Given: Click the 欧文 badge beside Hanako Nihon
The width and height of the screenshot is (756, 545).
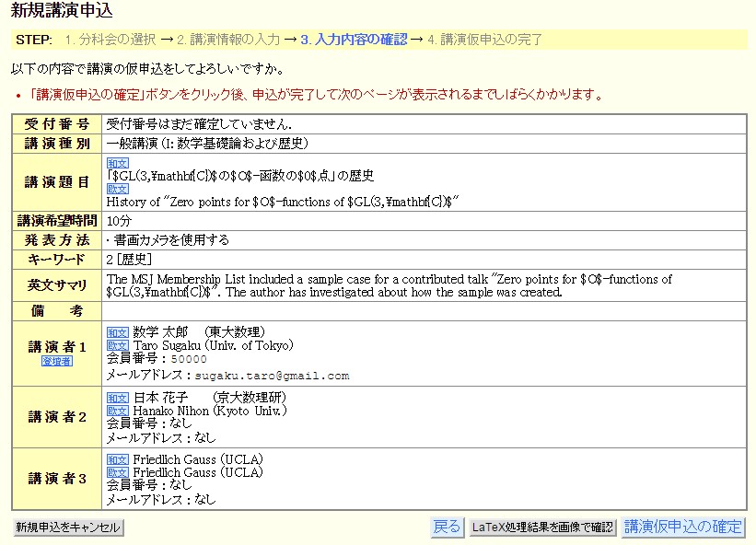Looking at the screenshot, I should (x=118, y=411).
